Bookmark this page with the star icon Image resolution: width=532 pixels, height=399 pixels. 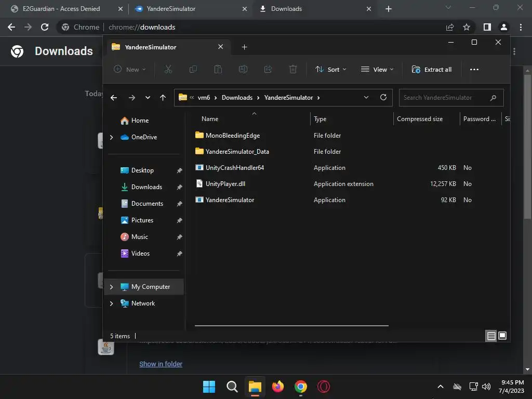click(467, 27)
